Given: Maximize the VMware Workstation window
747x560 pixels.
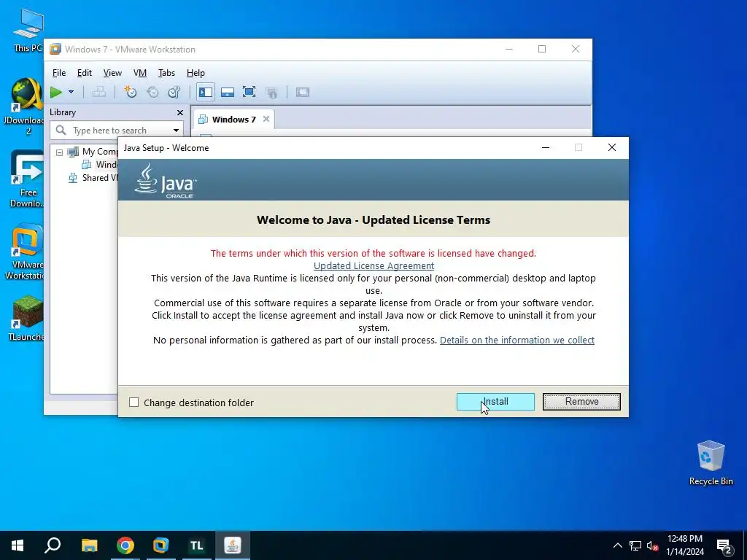Looking at the screenshot, I should click(x=542, y=49).
